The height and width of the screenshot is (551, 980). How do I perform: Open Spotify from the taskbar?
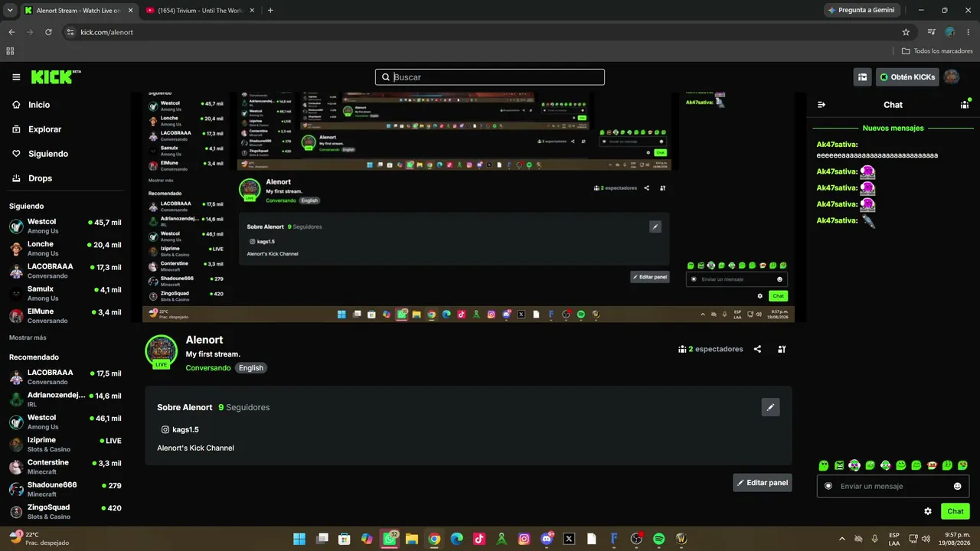658,539
